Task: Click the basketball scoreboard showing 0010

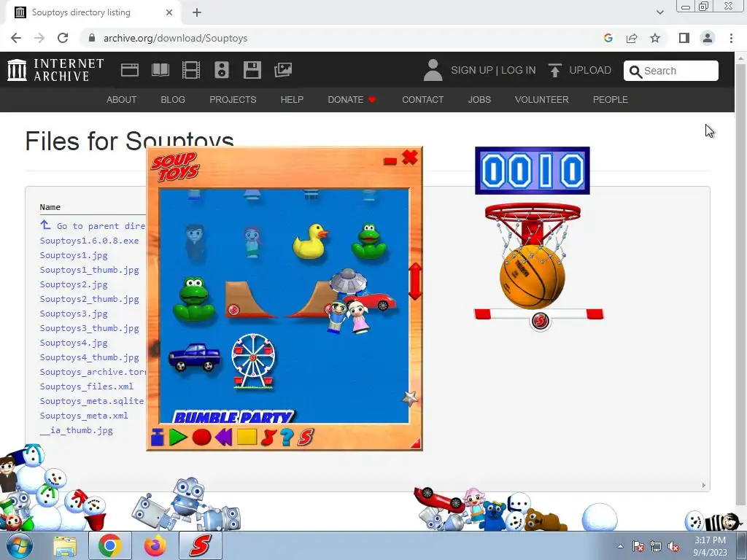Action: pyautogui.click(x=532, y=171)
